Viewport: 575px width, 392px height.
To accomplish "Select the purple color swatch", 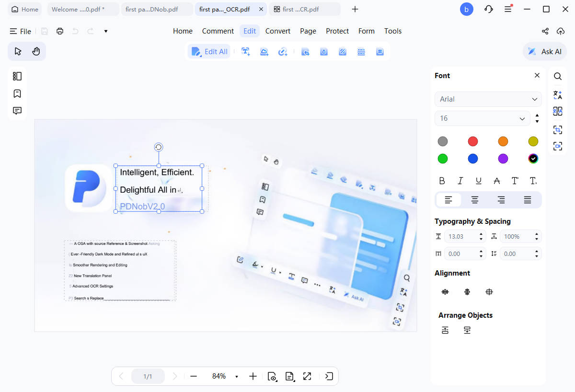I will tap(503, 159).
